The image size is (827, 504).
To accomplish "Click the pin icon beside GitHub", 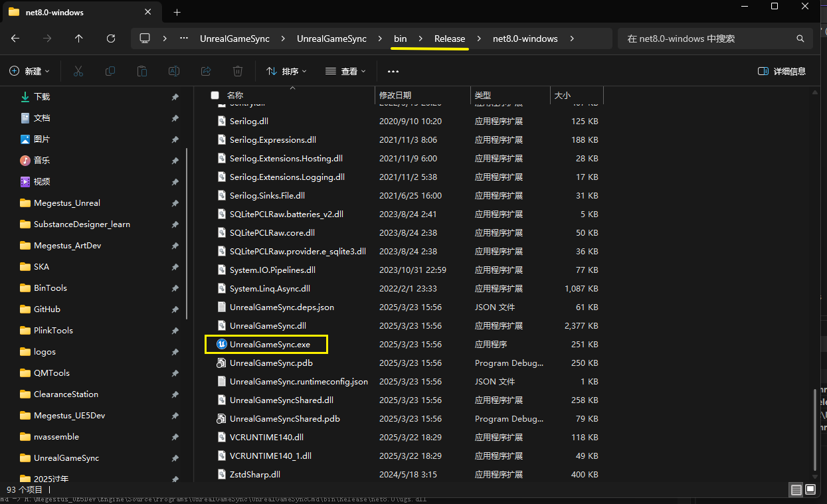I will point(175,309).
